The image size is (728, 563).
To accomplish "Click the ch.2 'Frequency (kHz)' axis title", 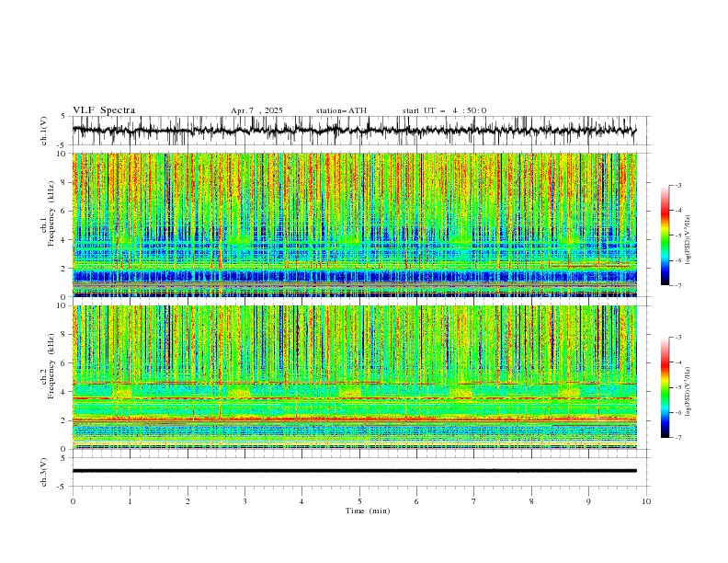I will (51, 365).
